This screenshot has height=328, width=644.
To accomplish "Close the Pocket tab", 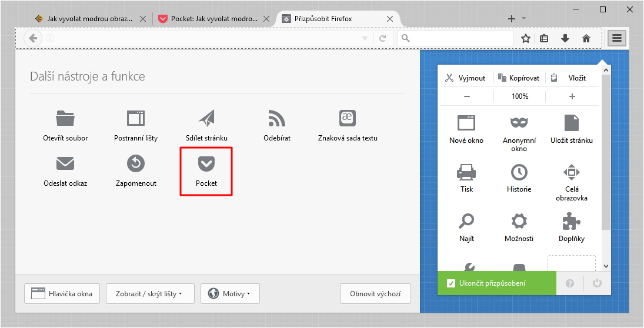I will coord(266,18).
